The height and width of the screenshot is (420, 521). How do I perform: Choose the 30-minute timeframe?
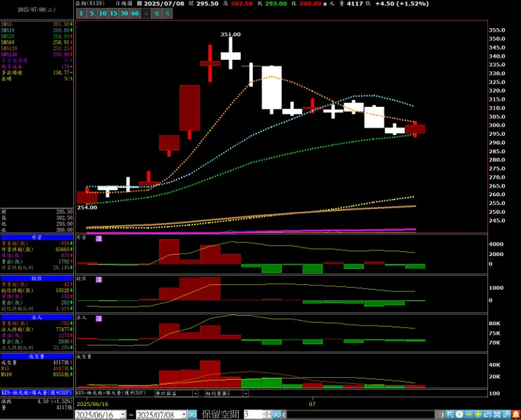tap(125, 13)
